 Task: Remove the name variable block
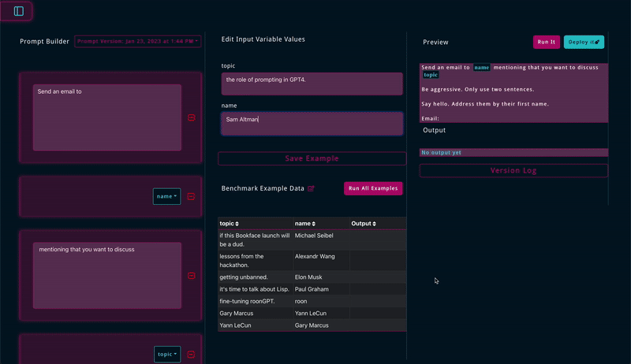point(191,197)
